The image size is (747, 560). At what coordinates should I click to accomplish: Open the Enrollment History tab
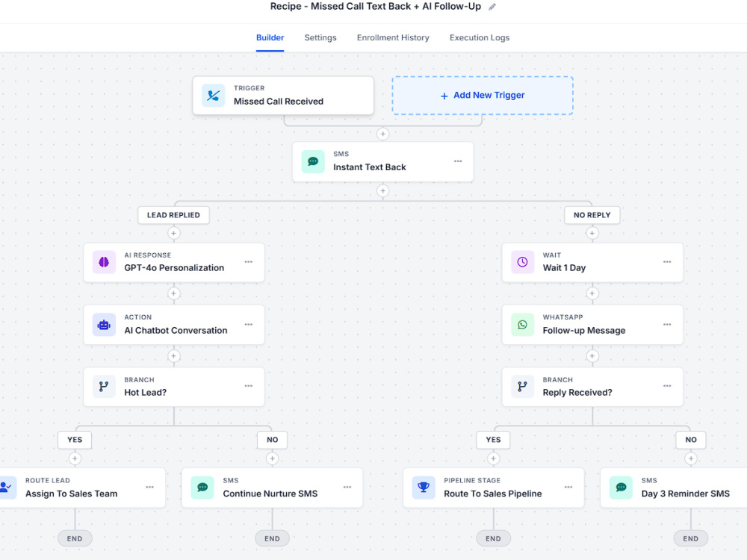coord(393,37)
